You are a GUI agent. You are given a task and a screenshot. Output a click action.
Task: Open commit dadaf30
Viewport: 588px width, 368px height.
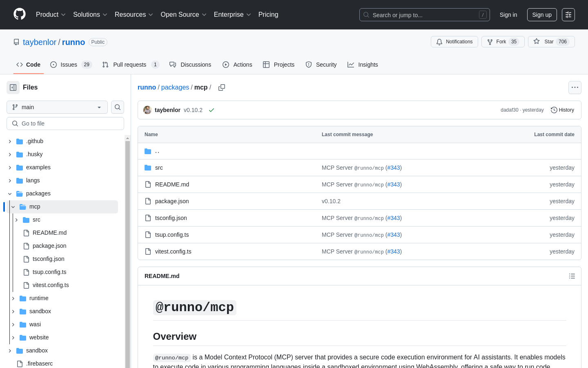coord(509,110)
